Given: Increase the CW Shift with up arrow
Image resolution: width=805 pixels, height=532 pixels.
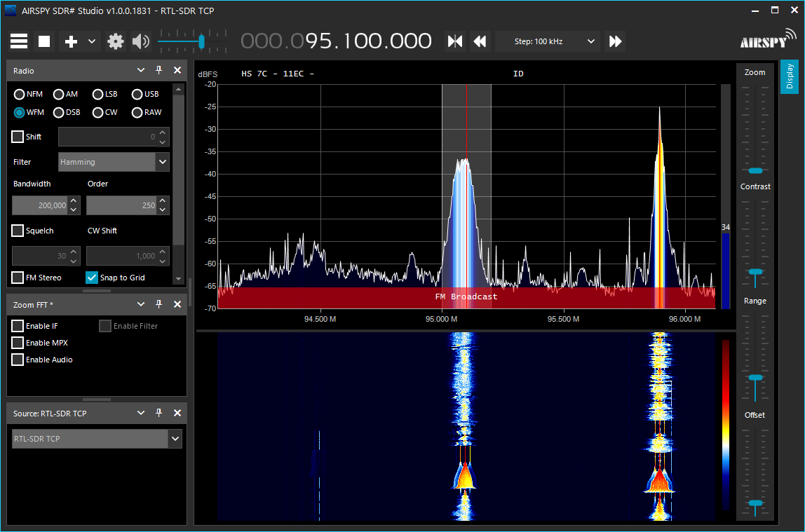Looking at the screenshot, I should pos(163,251).
